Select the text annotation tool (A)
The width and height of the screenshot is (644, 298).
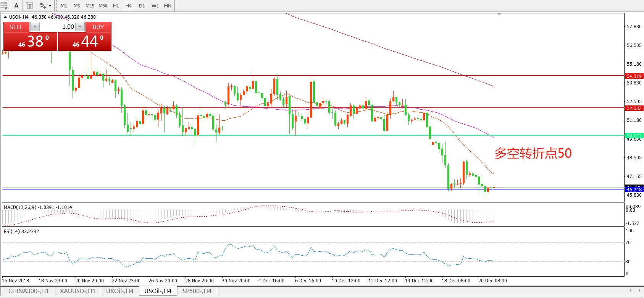coord(16,6)
